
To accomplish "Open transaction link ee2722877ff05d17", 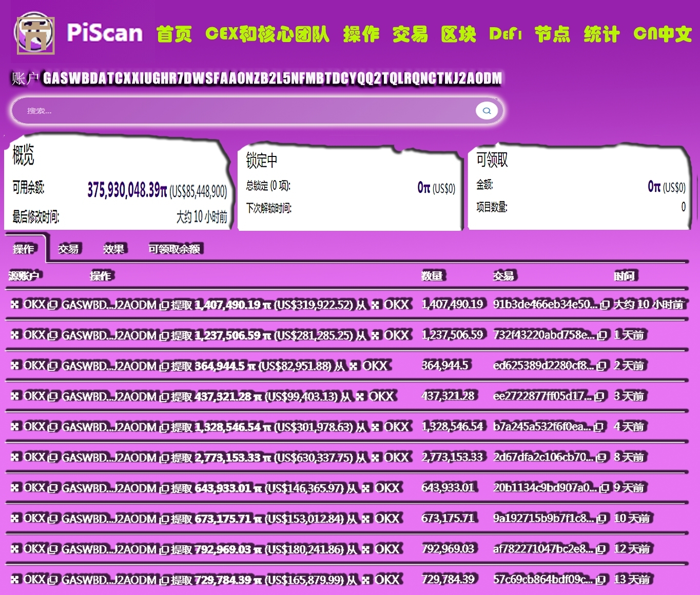I will pos(542,396).
